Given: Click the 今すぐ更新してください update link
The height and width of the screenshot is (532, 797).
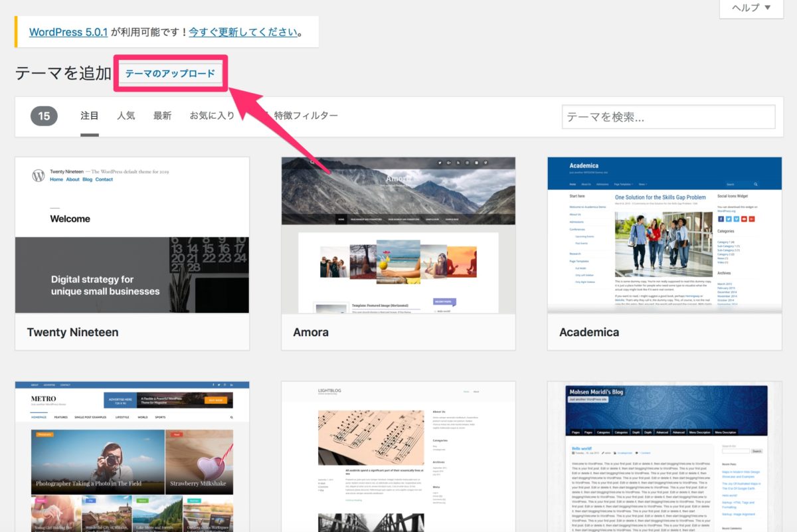Looking at the screenshot, I should (243, 32).
